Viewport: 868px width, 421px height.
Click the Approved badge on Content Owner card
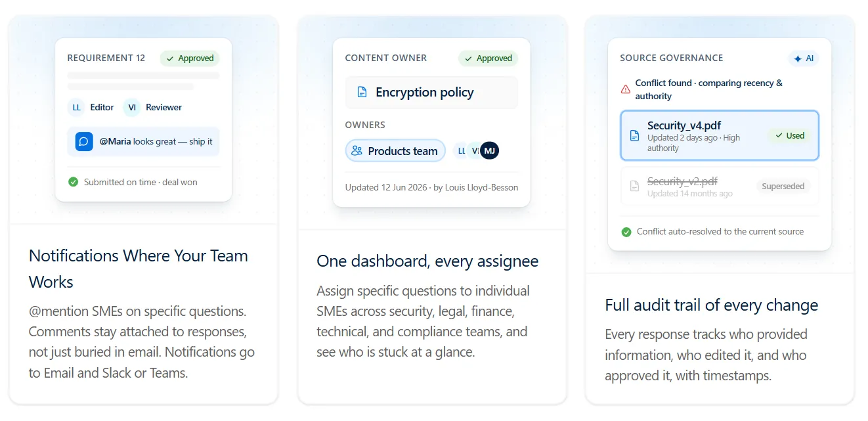click(488, 58)
